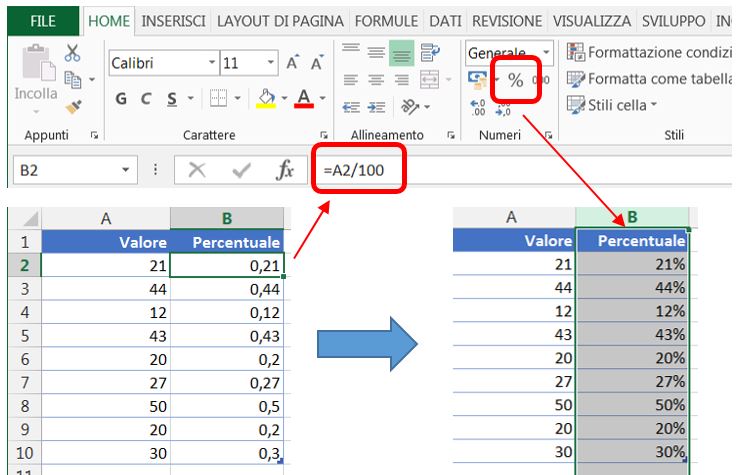Toggle underline with the S button
The height and width of the screenshot is (475, 748).
point(172,99)
